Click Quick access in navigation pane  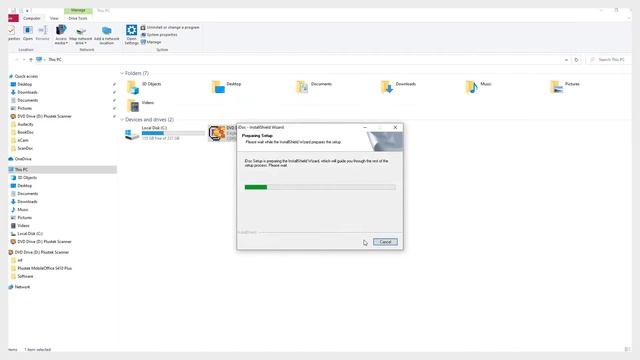pyautogui.click(x=26, y=76)
